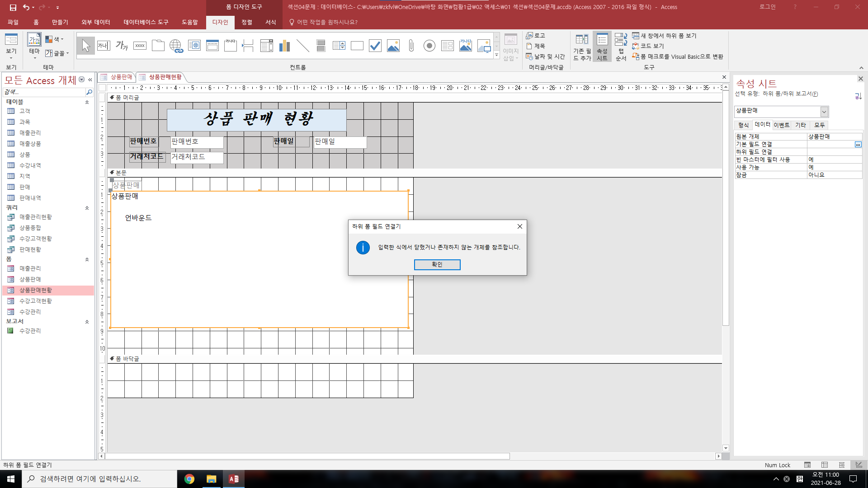Open the 정렬 ribbon tab
This screenshot has width=868, height=488.
(x=246, y=22)
